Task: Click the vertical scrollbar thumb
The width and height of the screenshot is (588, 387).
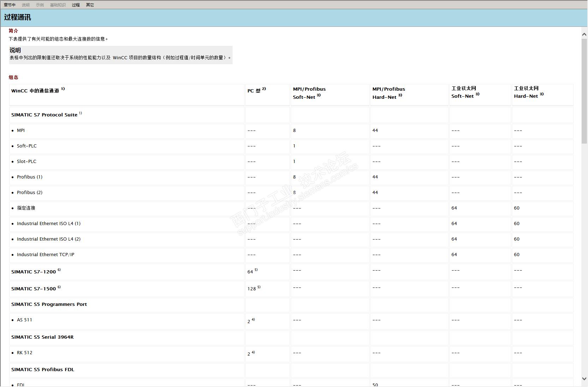Action: pyautogui.click(x=584, y=91)
